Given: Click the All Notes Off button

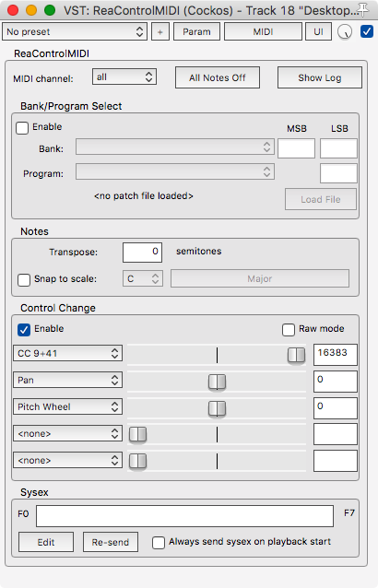Looking at the screenshot, I should 218,77.
